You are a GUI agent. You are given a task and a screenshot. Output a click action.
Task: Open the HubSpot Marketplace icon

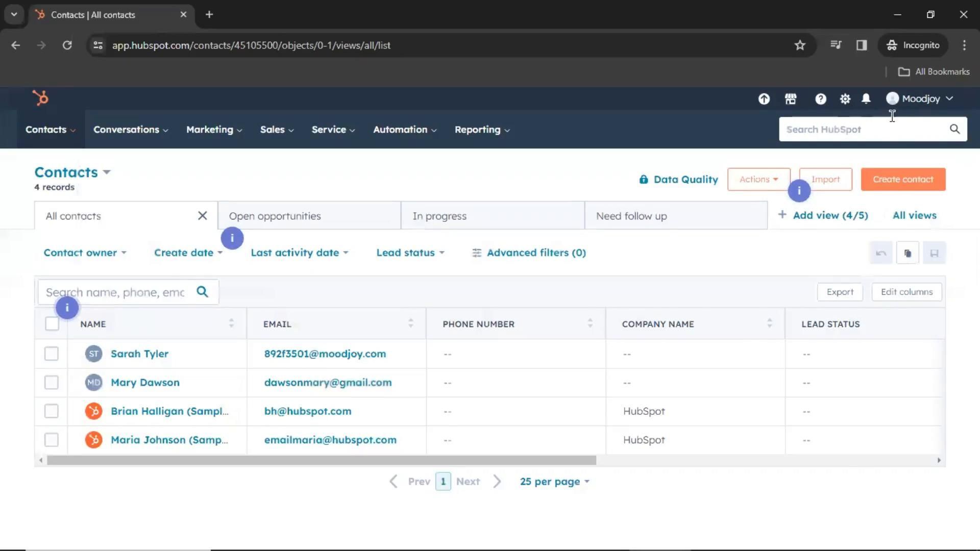(791, 99)
